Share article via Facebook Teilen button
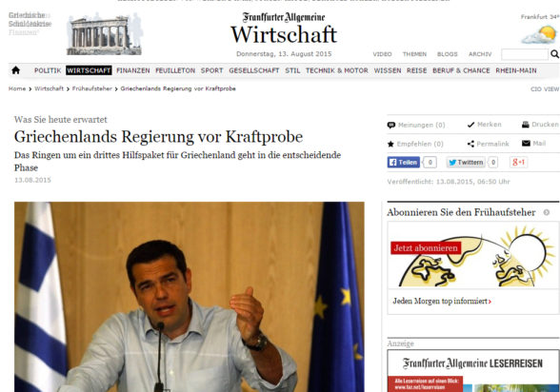Image resolution: width=560 pixels, height=392 pixels. pyautogui.click(x=403, y=163)
